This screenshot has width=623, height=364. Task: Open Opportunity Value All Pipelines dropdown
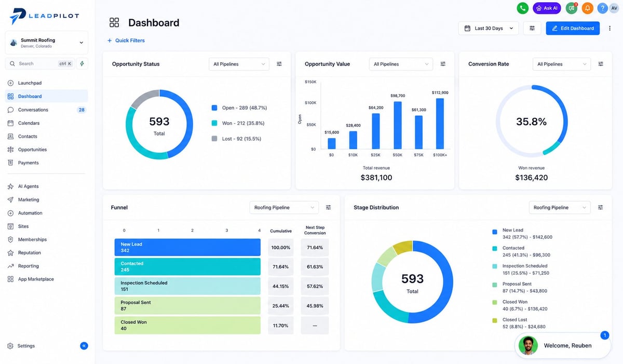(401, 64)
